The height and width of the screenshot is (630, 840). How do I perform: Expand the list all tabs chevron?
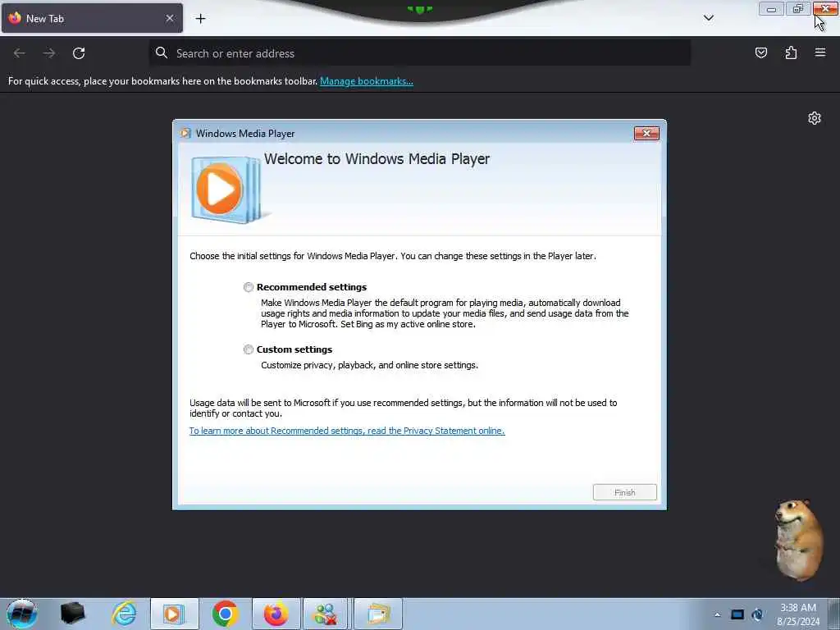tap(708, 18)
